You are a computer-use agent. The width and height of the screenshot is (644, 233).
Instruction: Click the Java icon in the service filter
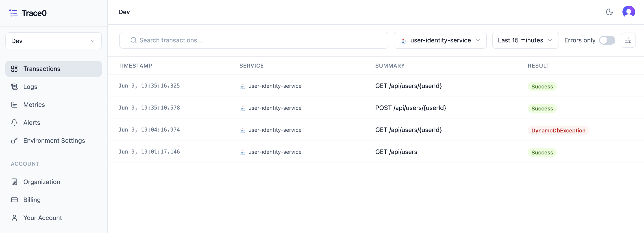coord(403,40)
